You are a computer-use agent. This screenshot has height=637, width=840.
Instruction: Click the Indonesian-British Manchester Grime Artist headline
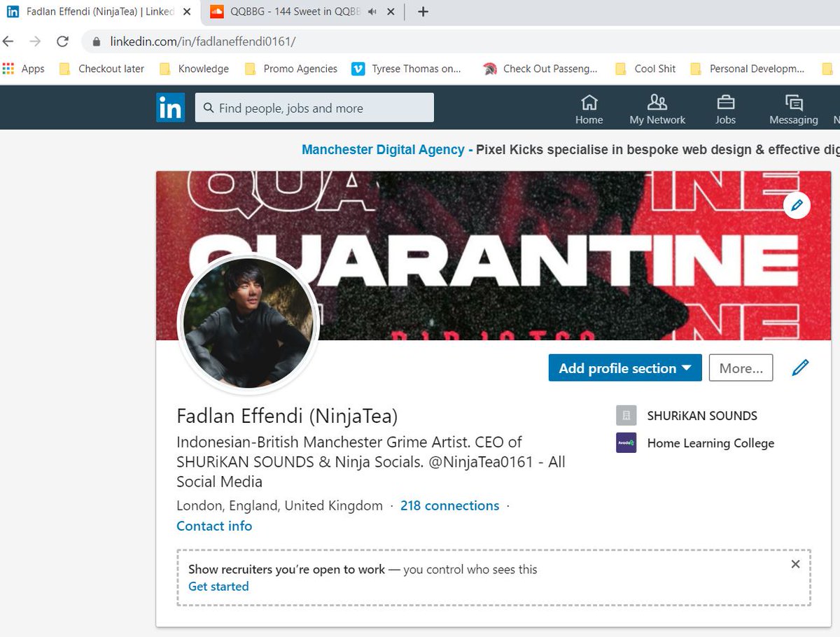[x=371, y=462]
